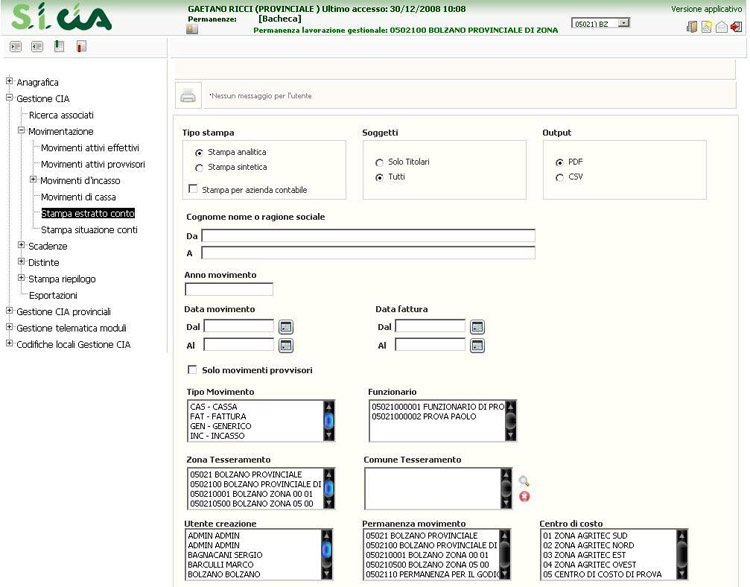This screenshot has width=750, height=587.
Task: Open the envelope mail icon in header
Action: [x=721, y=27]
